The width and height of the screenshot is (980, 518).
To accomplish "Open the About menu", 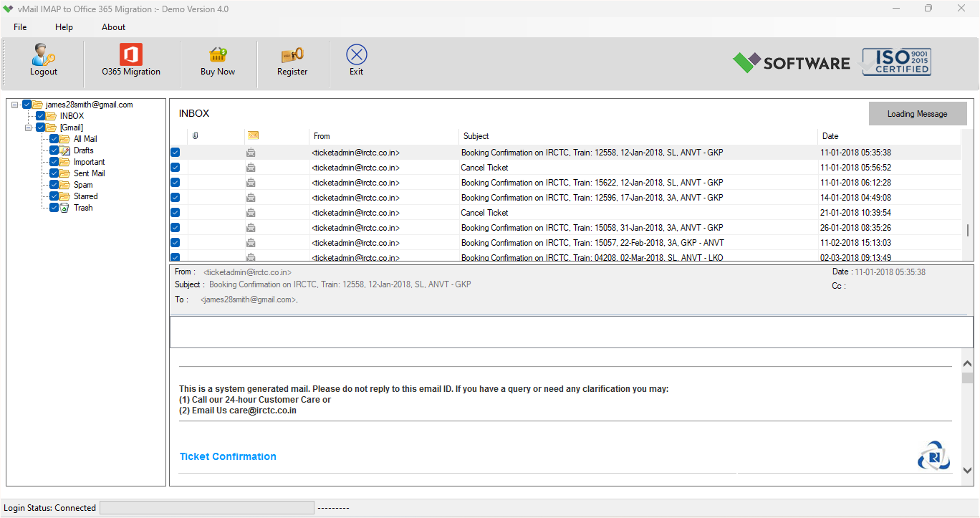I will pos(113,27).
